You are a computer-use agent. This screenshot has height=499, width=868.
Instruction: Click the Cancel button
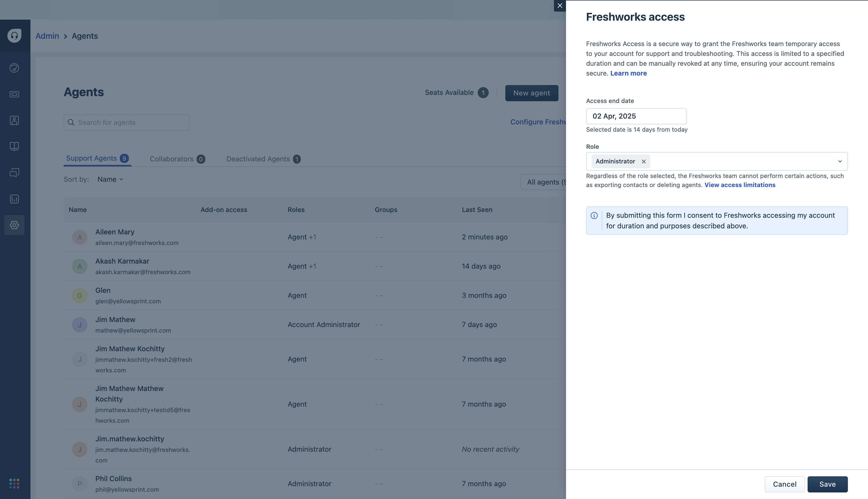784,484
